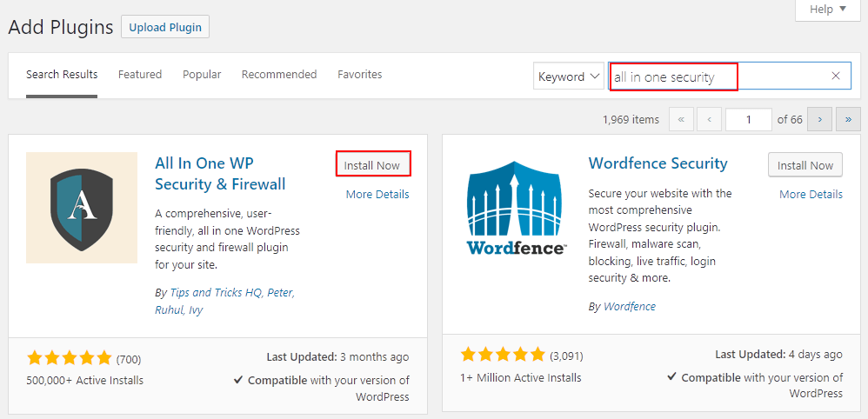Select the "of 66" total pages text
The width and height of the screenshot is (868, 419).
click(790, 120)
